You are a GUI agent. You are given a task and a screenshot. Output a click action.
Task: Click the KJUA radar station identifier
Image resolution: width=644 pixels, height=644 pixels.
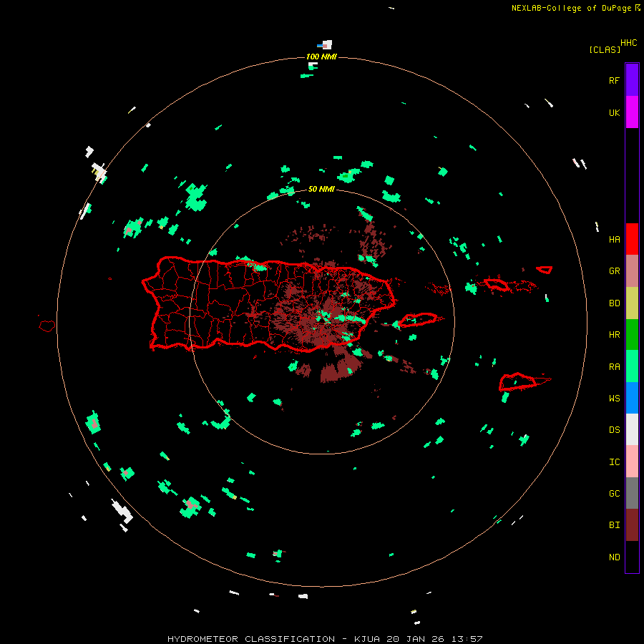tap(369, 639)
